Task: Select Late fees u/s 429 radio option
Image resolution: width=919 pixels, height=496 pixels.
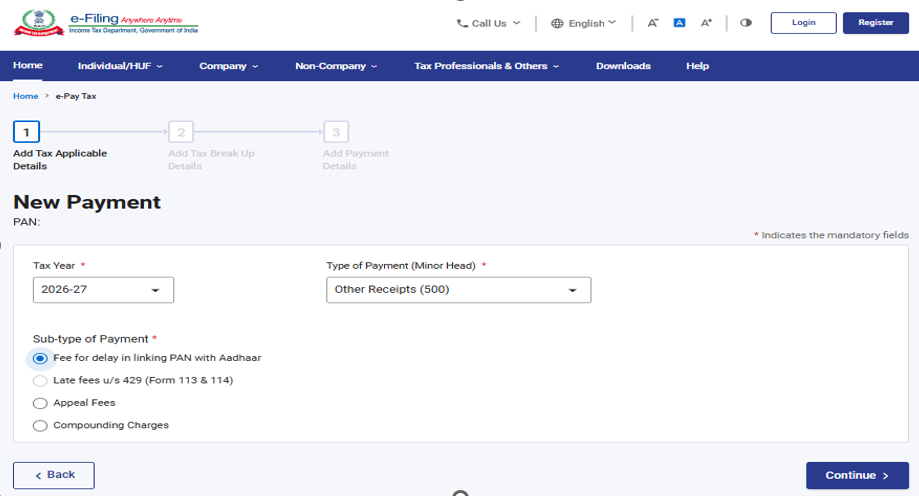Action: 40,381
